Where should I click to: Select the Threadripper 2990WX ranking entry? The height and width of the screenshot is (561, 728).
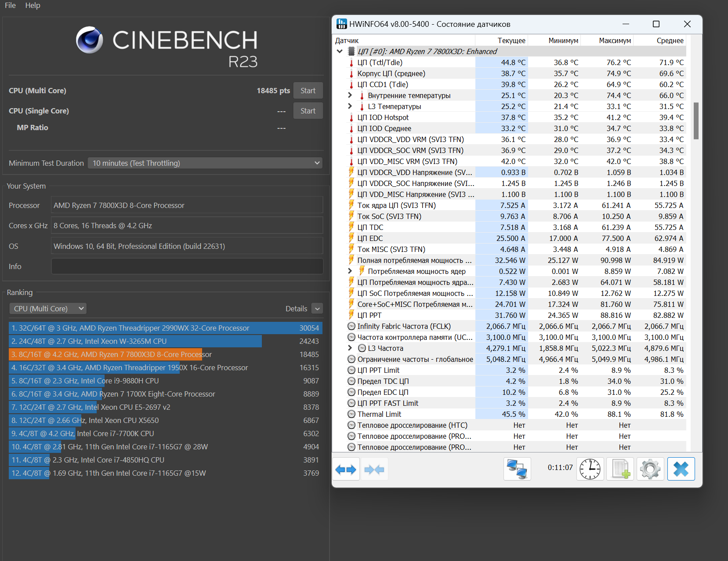pyautogui.click(x=166, y=328)
